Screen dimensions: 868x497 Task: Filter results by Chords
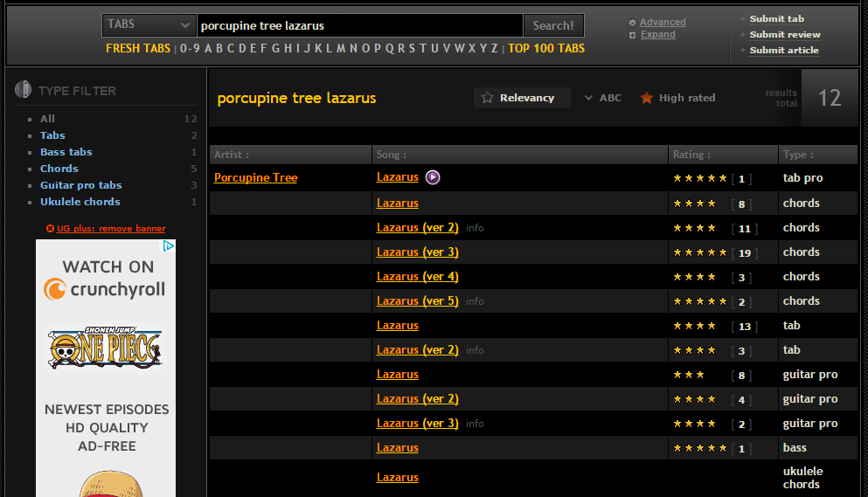coord(59,169)
